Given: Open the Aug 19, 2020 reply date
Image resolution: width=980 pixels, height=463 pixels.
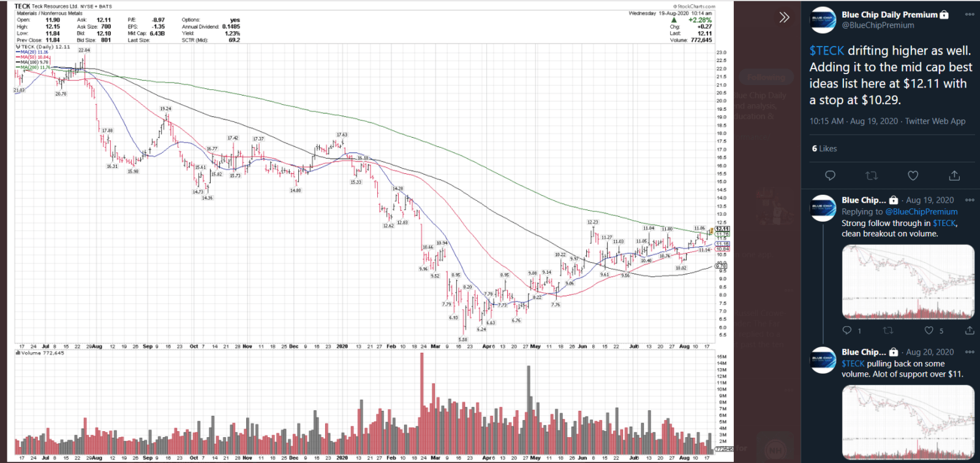Looking at the screenshot, I should pos(930,200).
